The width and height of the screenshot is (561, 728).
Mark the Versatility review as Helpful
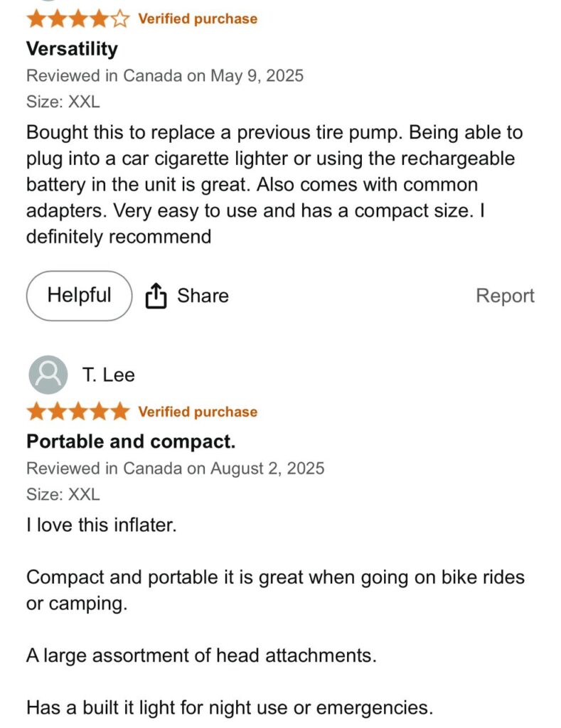click(x=79, y=296)
